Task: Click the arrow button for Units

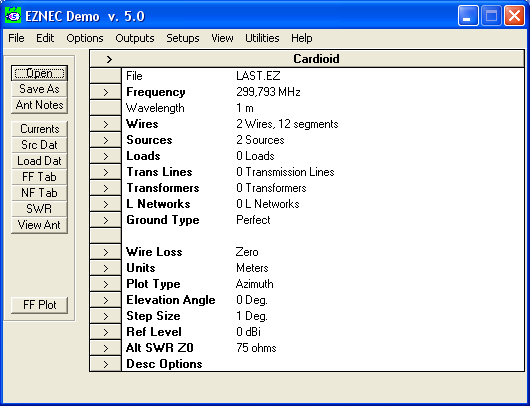Action: tap(106, 268)
